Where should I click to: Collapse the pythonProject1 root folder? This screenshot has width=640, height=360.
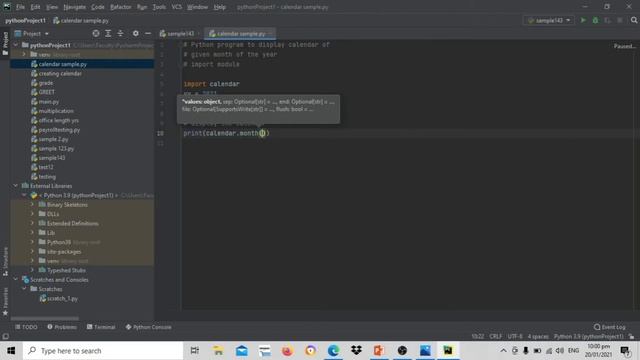coord(16,45)
